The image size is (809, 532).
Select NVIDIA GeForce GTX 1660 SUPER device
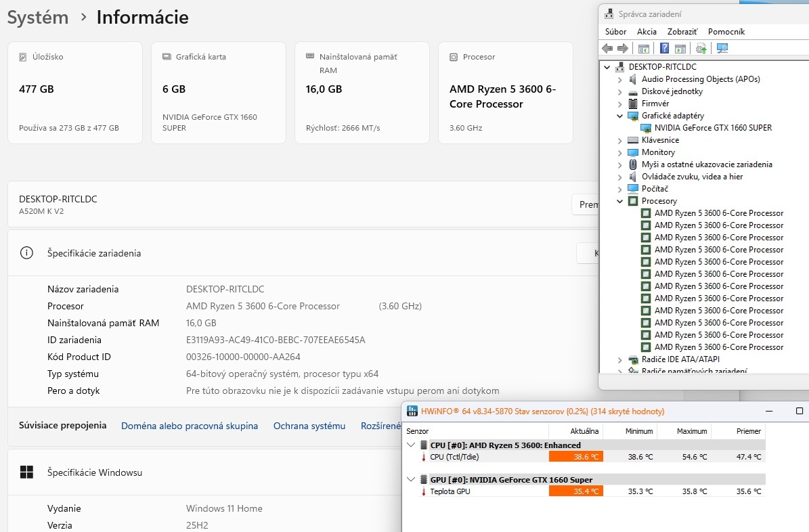[713, 128]
